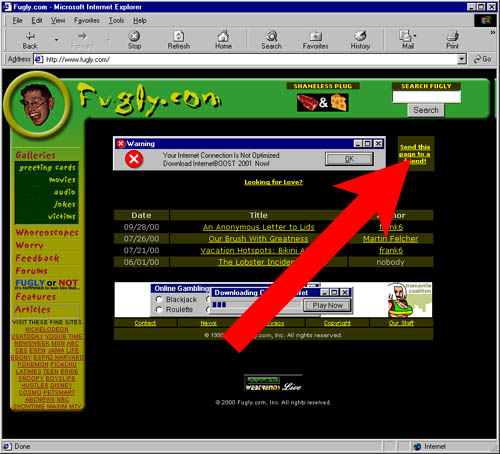Open Feedback sidebar link
This screenshot has height=454, width=500.
tap(37, 258)
